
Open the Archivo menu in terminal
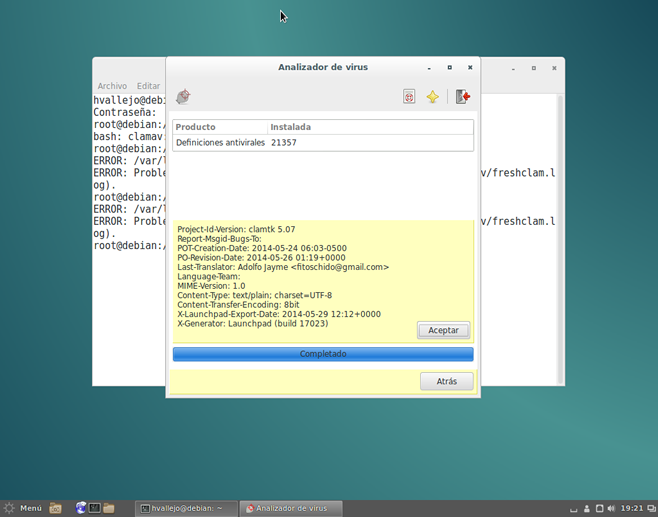click(112, 86)
